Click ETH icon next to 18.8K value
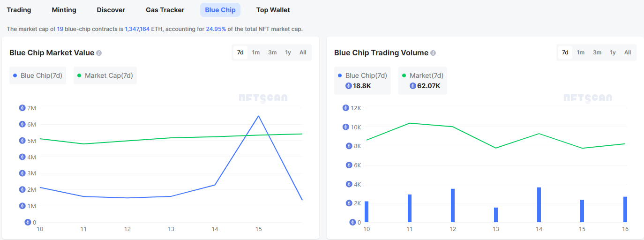 click(348, 86)
